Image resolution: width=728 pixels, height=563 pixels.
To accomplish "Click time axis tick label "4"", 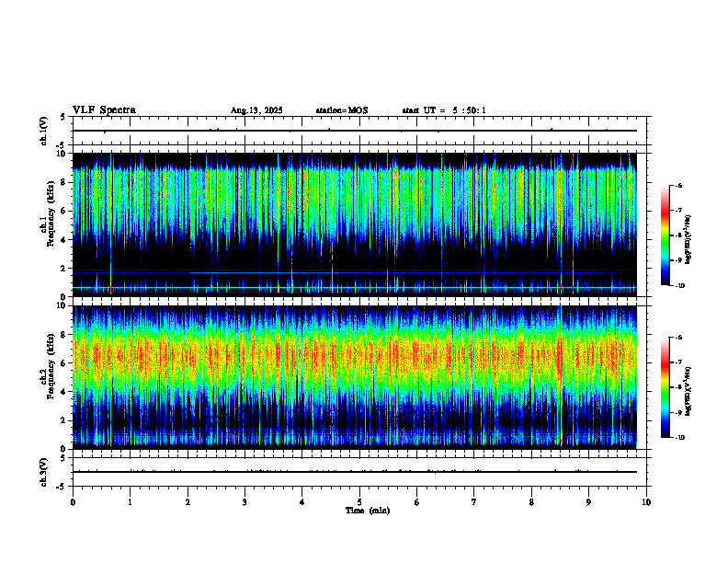I will 302,502.
